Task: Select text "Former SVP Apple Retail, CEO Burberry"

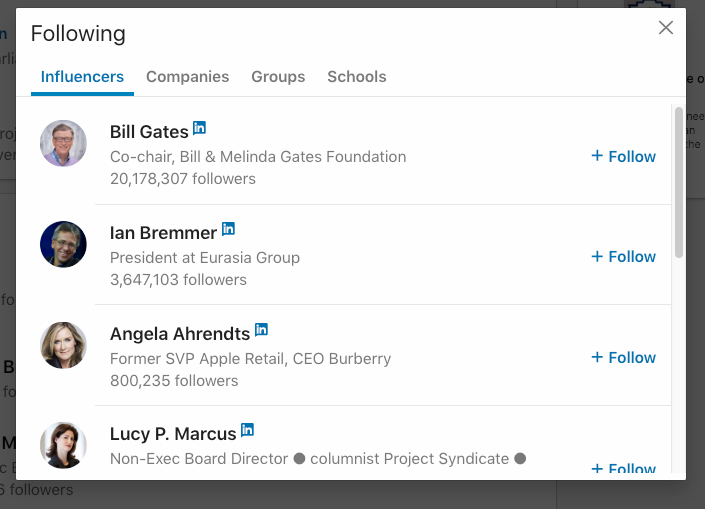Action: pyautogui.click(x=250, y=358)
